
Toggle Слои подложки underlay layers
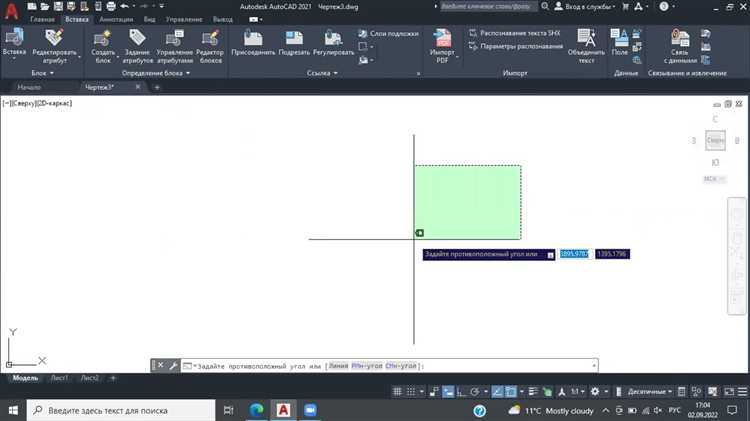(389, 33)
